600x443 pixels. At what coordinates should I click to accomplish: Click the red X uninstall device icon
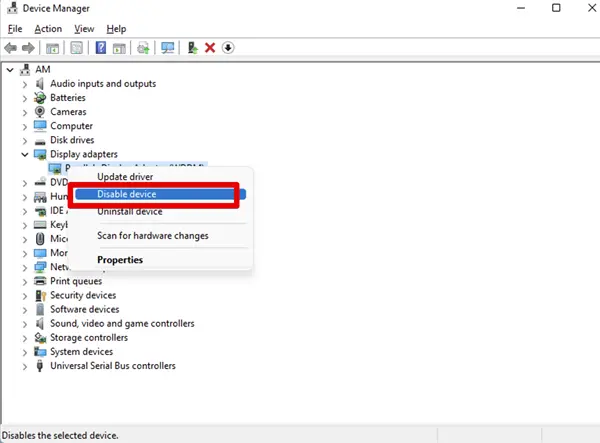point(210,48)
